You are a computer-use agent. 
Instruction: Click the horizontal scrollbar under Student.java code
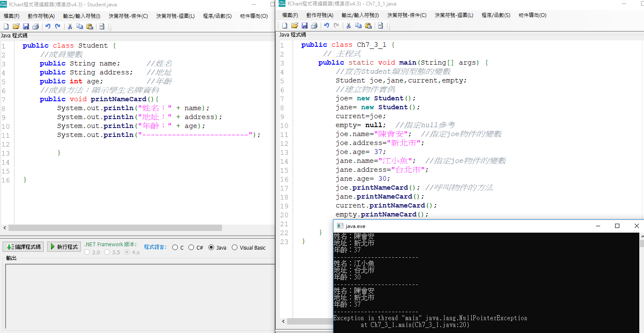[x=128, y=228]
